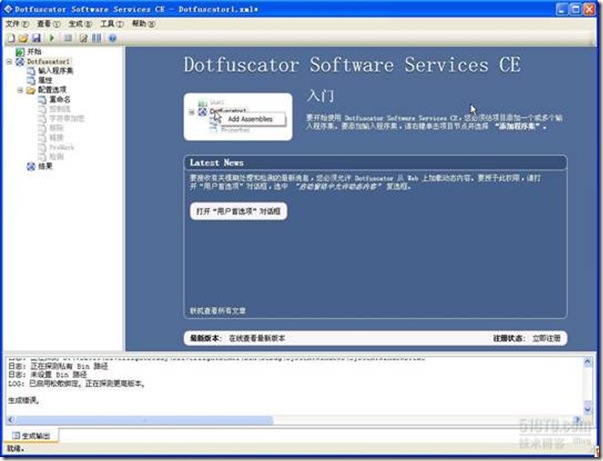
Task: Select the grayed PreMark tree item
Action: tap(62, 147)
